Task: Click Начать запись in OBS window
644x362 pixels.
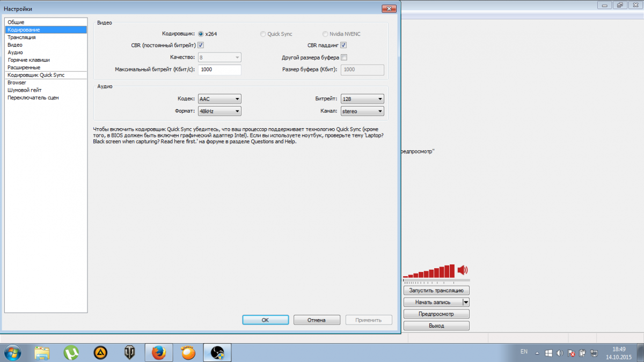Action: 433,302
